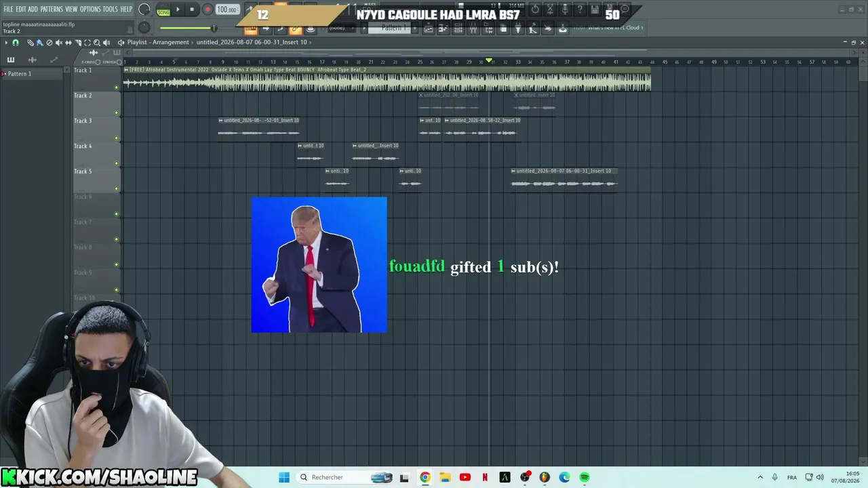Click the selected clip name in the playlist breadcrumb

tap(252, 42)
